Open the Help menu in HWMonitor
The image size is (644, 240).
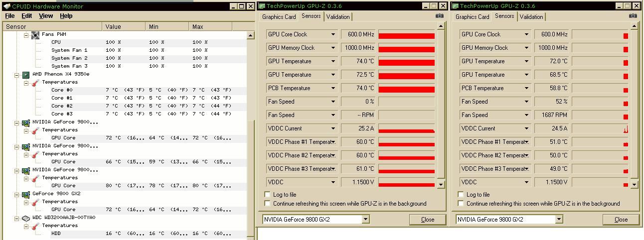66,16
